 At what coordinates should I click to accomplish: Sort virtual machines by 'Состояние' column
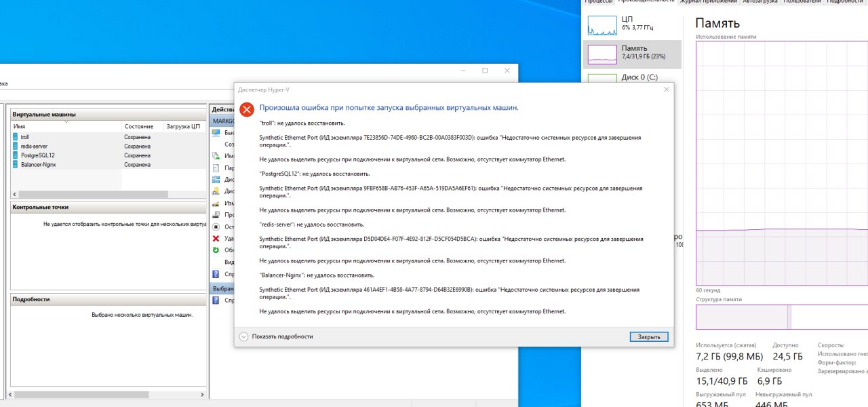[x=142, y=126]
